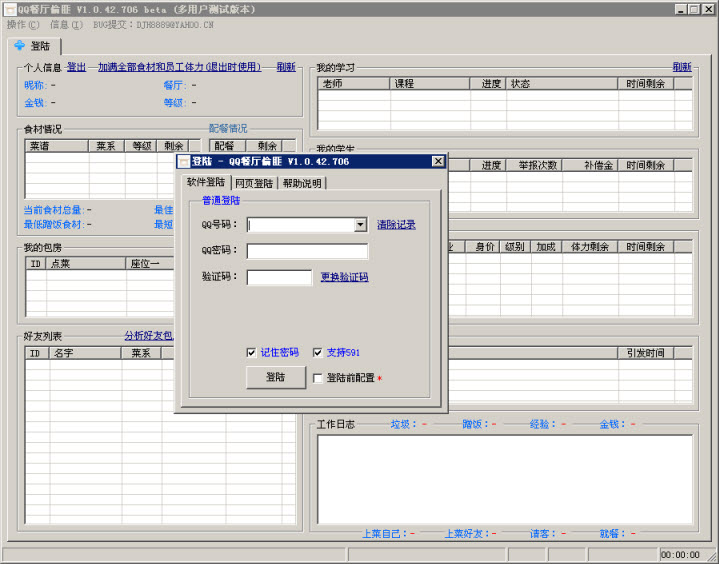Click the 加成 column header
This screenshot has height=564, width=719.
tap(546, 247)
